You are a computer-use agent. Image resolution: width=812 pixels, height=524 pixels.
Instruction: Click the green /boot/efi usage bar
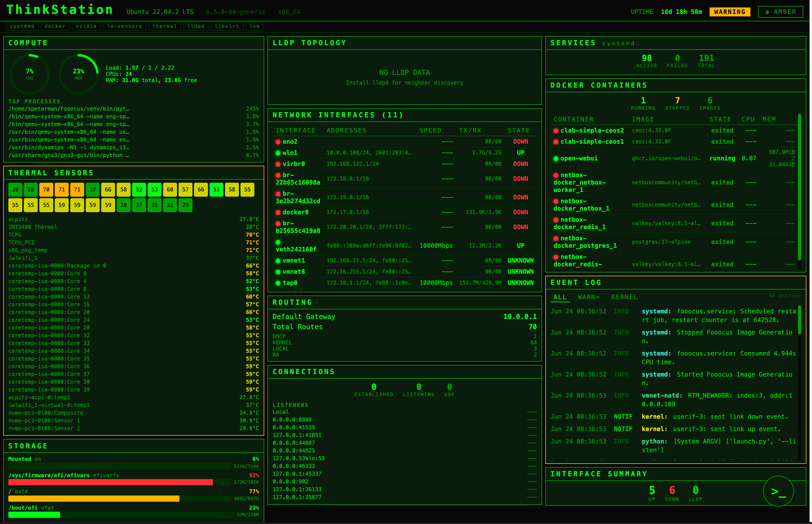click(x=34, y=515)
